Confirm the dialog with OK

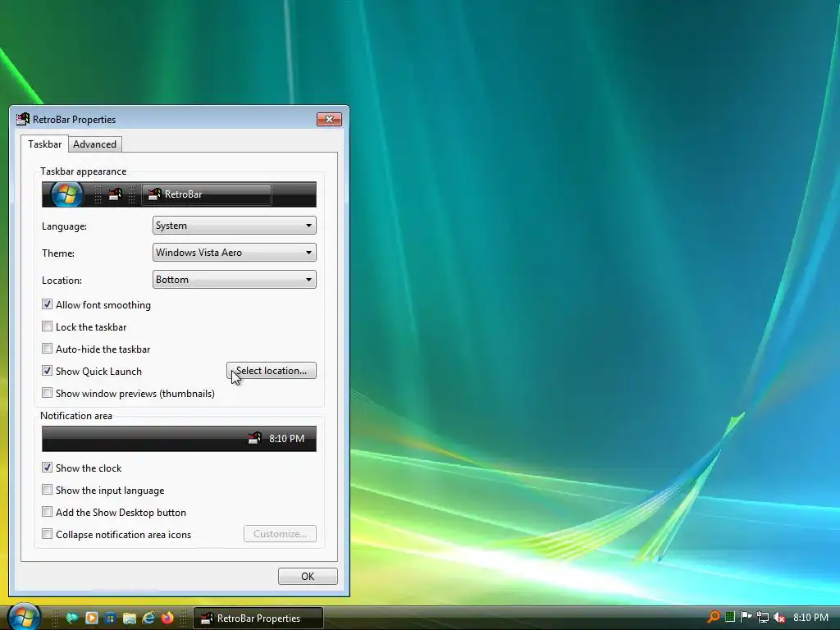pos(308,577)
